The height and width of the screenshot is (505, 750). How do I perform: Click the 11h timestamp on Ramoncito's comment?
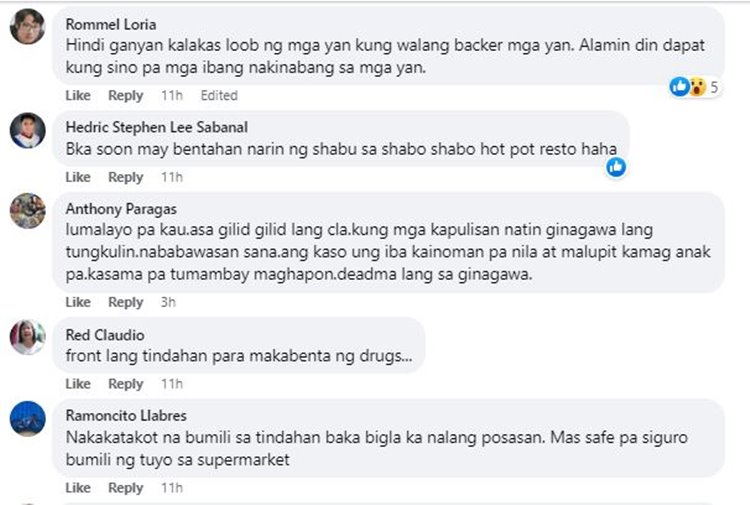click(172, 488)
